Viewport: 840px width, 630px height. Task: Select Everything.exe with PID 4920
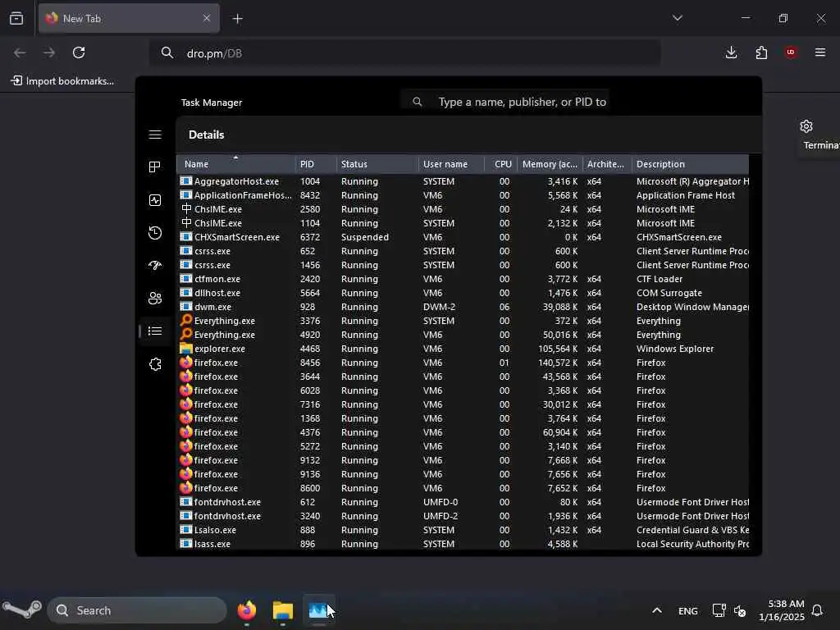[x=463, y=335]
